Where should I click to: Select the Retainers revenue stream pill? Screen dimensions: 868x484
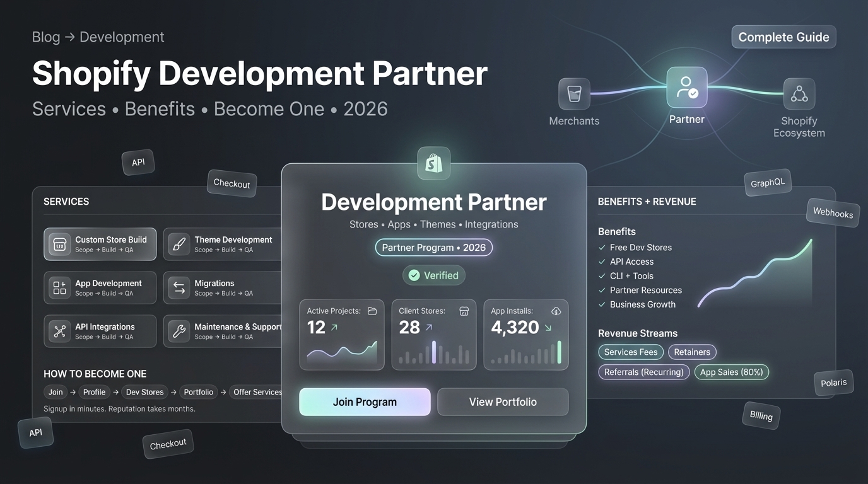(692, 352)
